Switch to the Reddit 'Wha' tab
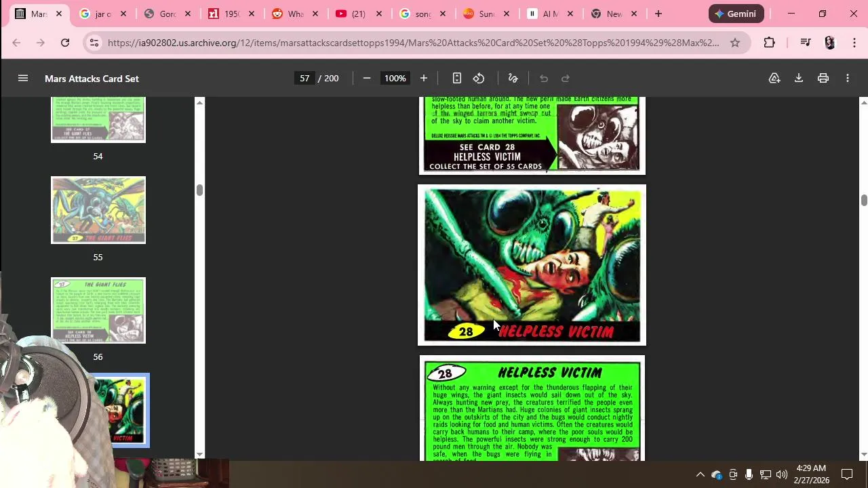The width and height of the screenshot is (868, 488). tap(294, 14)
